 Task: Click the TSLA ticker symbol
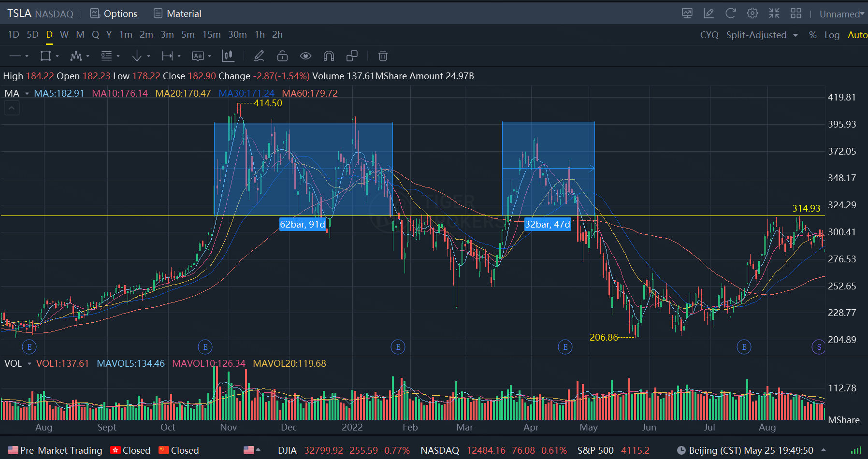(x=19, y=14)
